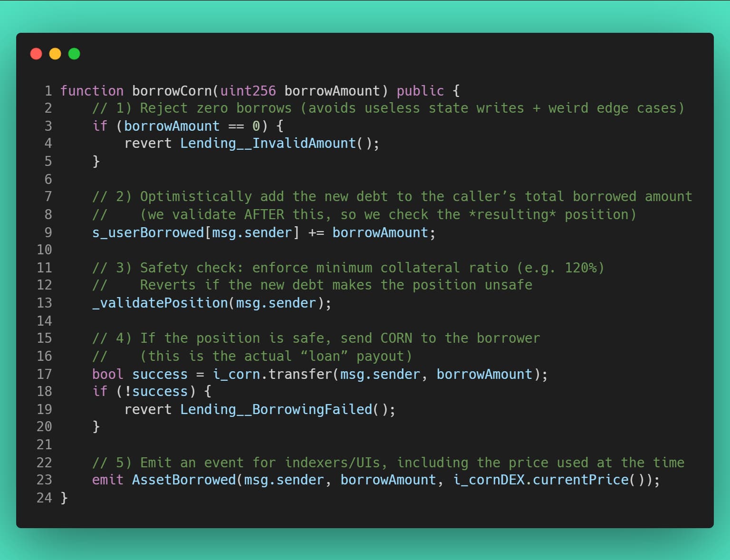Click the green maximize window button

tap(74, 53)
